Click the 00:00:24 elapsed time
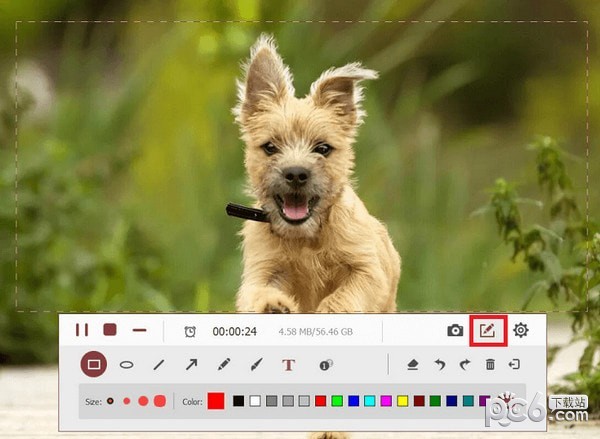 click(x=235, y=331)
